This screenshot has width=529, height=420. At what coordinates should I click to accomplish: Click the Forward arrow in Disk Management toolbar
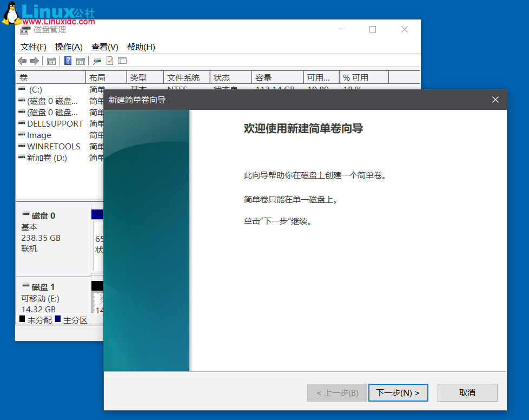point(35,61)
